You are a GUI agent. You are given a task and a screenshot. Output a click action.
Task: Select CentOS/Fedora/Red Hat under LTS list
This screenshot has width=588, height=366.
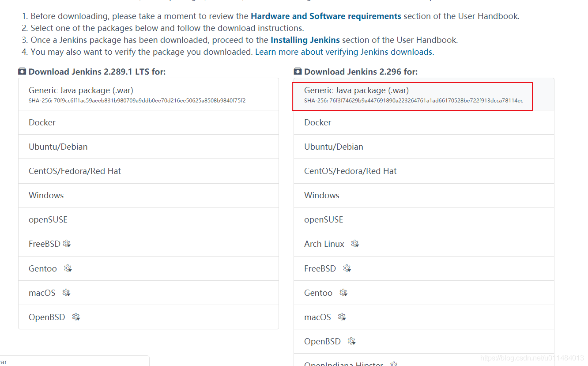(148, 171)
